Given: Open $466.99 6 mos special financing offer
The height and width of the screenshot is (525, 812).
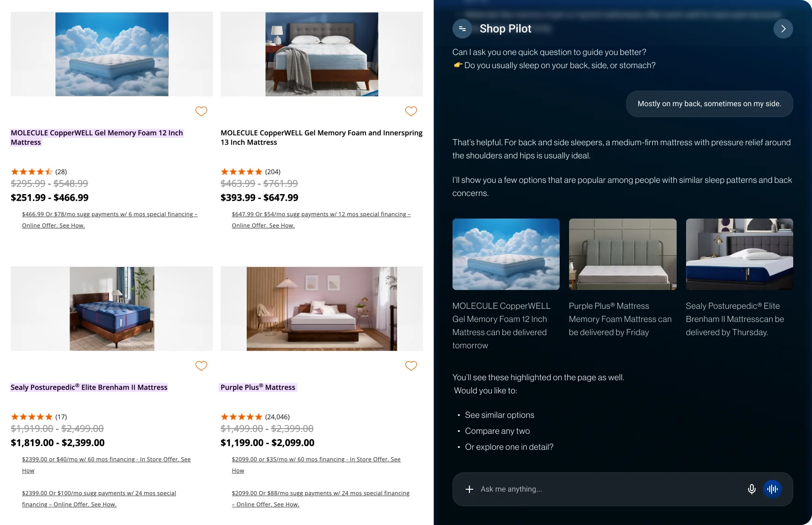Looking at the screenshot, I should pos(109,220).
